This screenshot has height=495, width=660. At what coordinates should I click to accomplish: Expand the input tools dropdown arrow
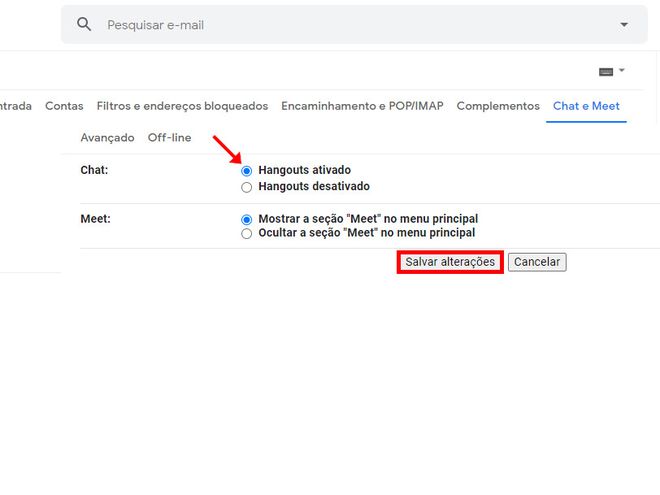[622, 70]
